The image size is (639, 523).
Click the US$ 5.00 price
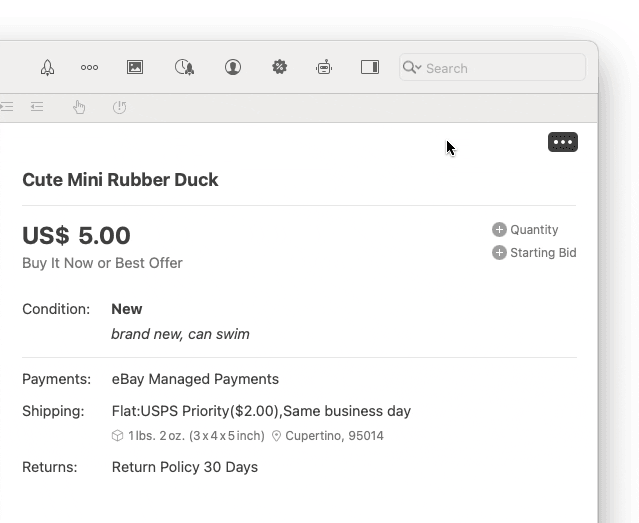(x=76, y=236)
